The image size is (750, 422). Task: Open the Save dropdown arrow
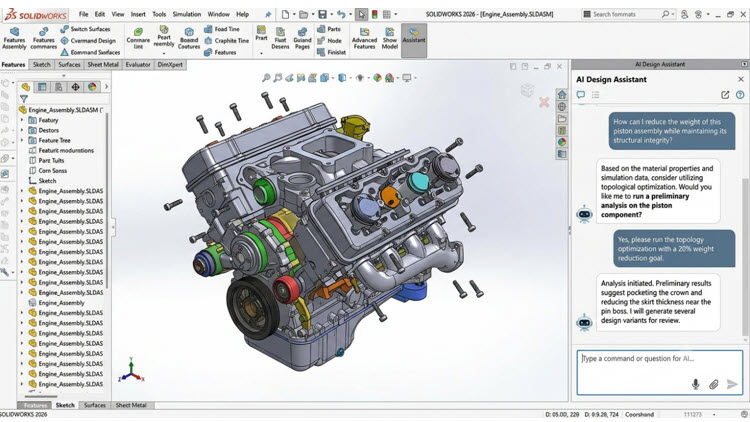pyautogui.click(x=331, y=14)
